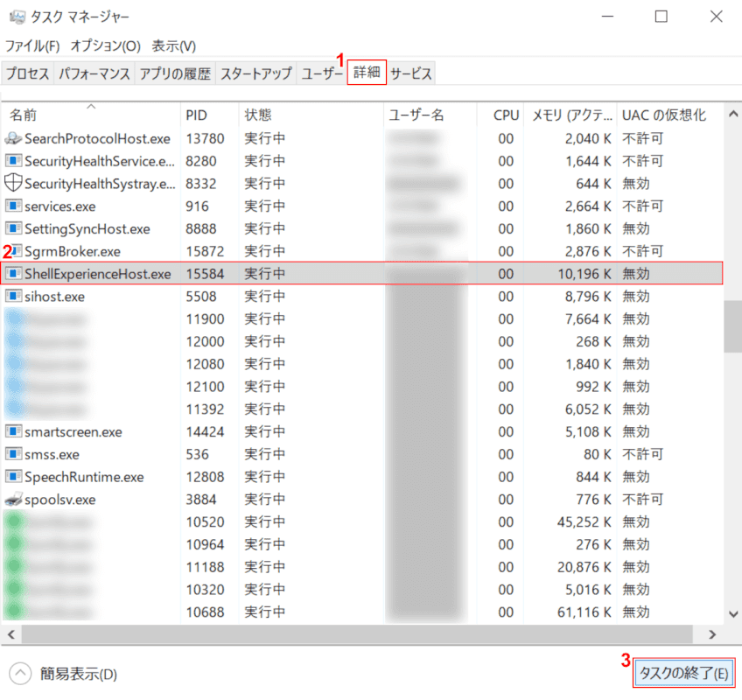Click the spoolsv.exe printer icon
This screenshot has width=742, height=700.
[x=13, y=500]
